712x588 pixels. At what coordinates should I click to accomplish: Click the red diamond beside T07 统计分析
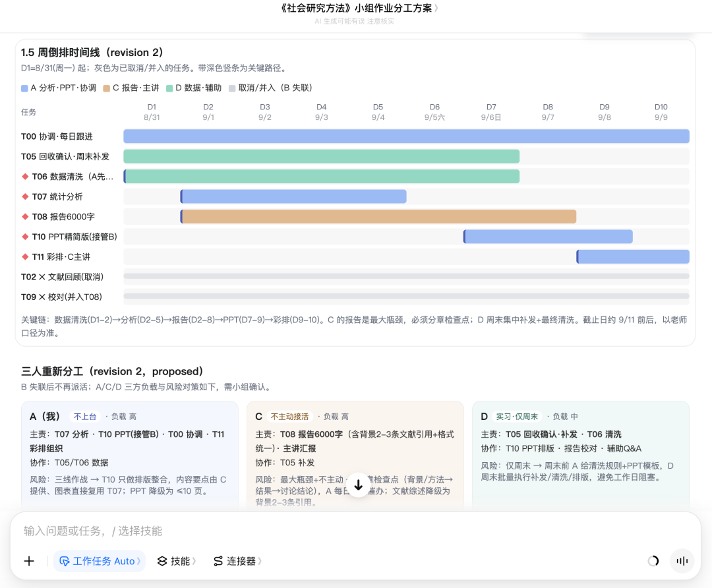(x=25, y=196)
